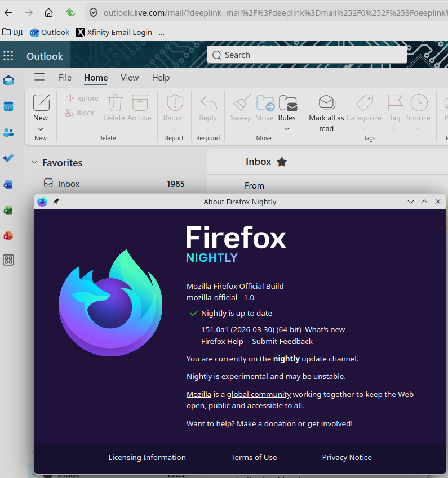This screenshot has width=448, height=478.
Task: Pin the About Firefox Nightly window
Action: 56,202
